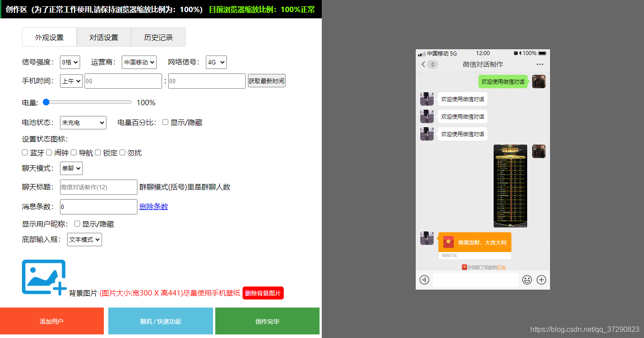The image size is (644, 338).
Task: Click the red envelope icon in orange bubble
Action: (x=448, y=242)
